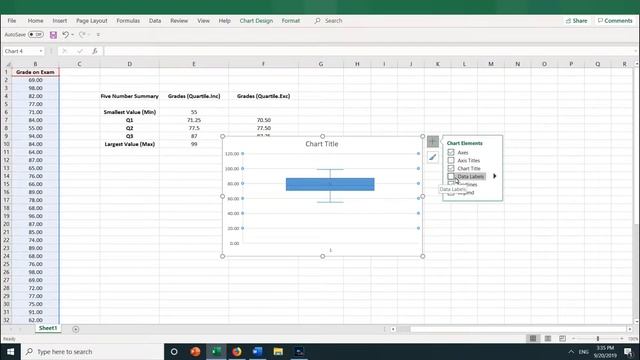Image resolution: width=640 pixels, height=360 pixels.
Task: Uncheck the Axes checkbox
Action: tap(451, 152)
